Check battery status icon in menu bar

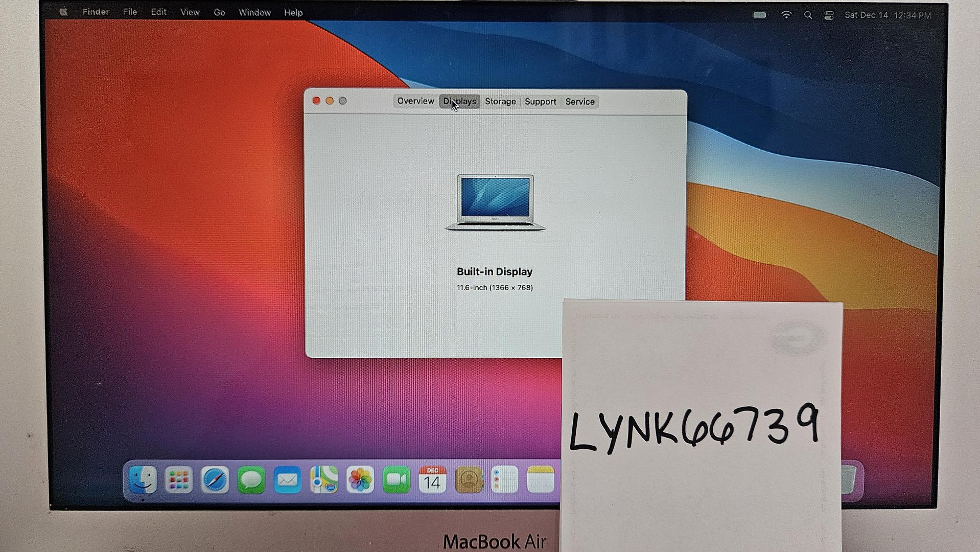click(x=760, y=15)
